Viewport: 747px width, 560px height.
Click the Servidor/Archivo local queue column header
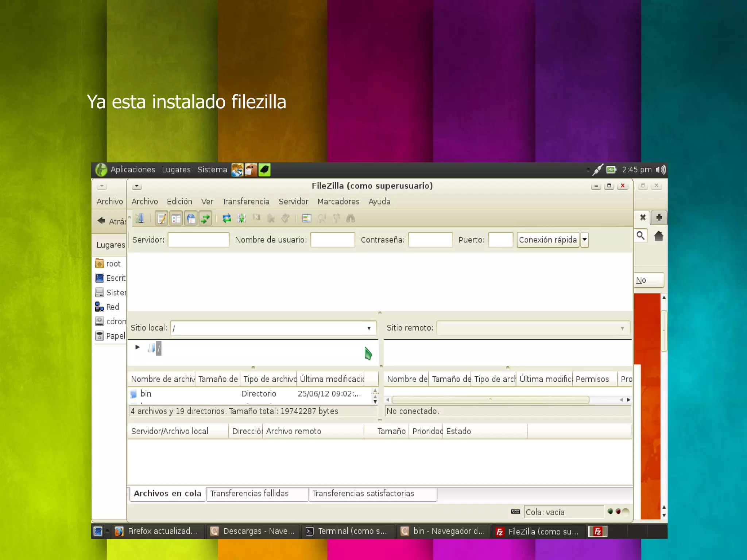pyautogui.click(x=178, y=431)
